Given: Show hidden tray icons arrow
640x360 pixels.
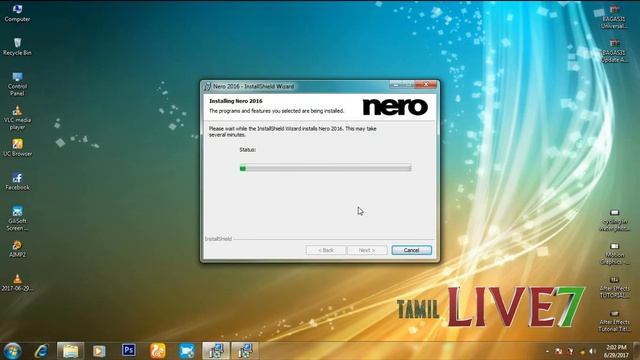Looking at the screenshot, I should click(x=547, y=351).
